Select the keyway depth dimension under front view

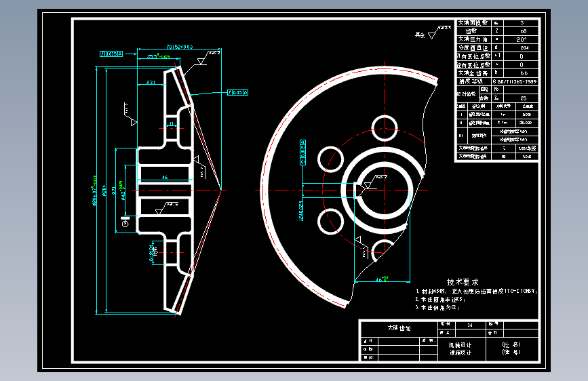pyautogui.click(x=382, y=279)
